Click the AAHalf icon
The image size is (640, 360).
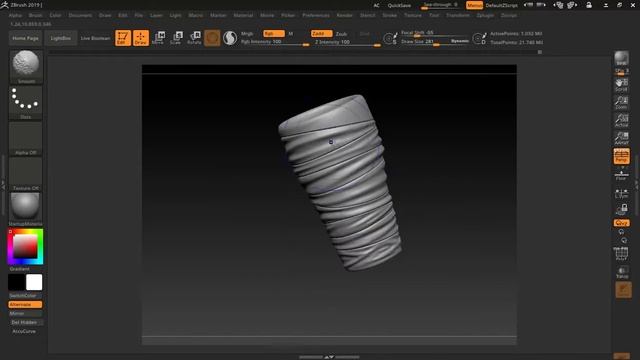[622, 138]
